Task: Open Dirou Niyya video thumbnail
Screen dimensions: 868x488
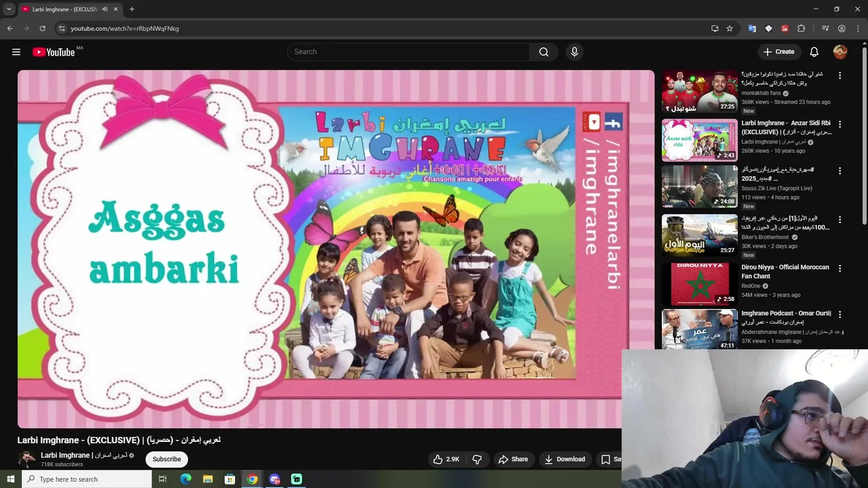Action: coord(699,284)
